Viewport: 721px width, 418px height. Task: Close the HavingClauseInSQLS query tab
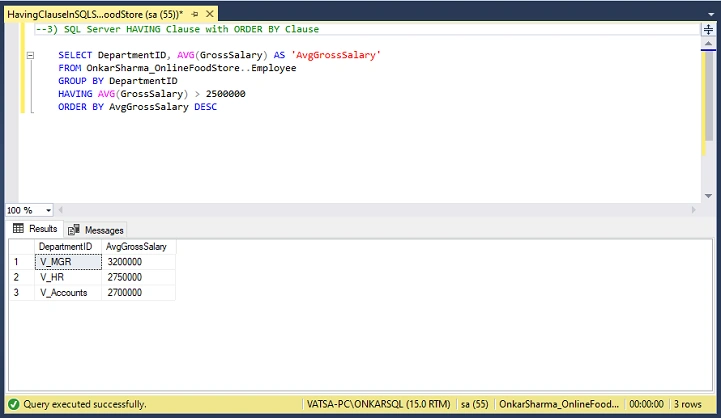210,14
